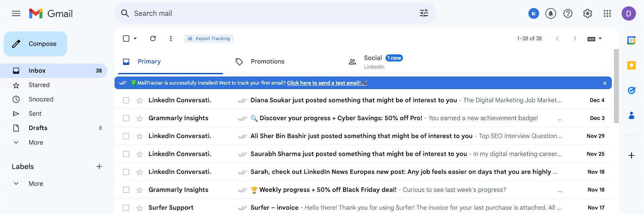644x214 pixels.
Task: Compose a new email
Action: click(35, 44)
